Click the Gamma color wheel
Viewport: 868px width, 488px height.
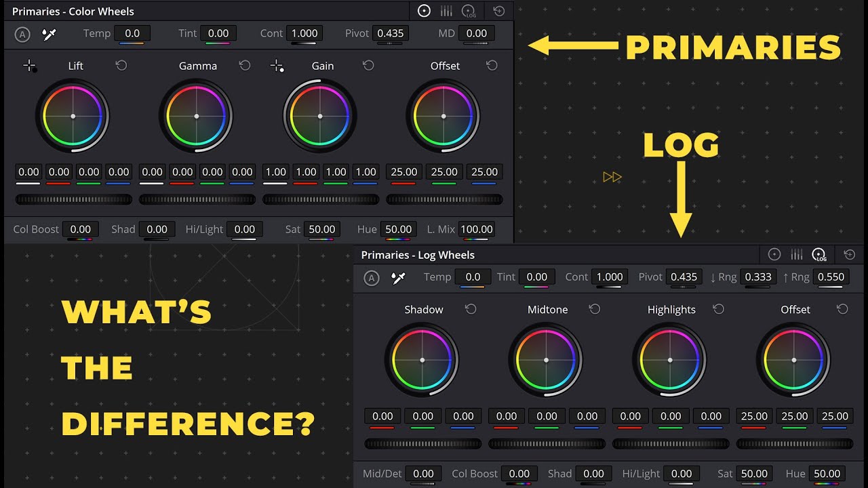click(196, 116)
